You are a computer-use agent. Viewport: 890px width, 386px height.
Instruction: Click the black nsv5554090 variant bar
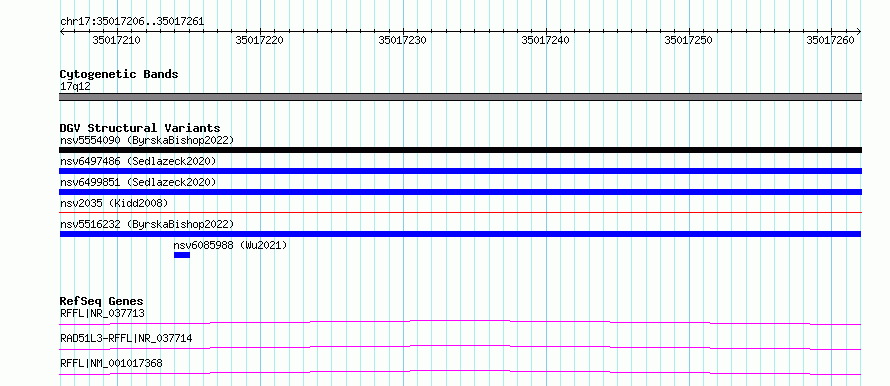click(460, 150)
